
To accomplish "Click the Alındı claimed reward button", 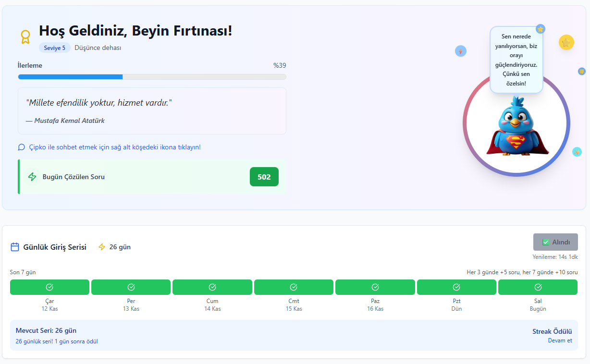I will pos(555,242).
